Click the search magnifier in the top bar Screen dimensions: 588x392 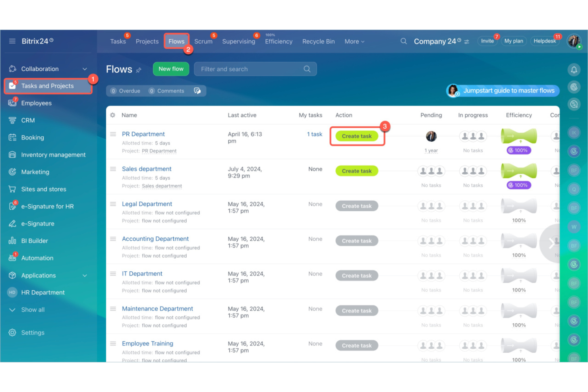click(x=403, y=41)
